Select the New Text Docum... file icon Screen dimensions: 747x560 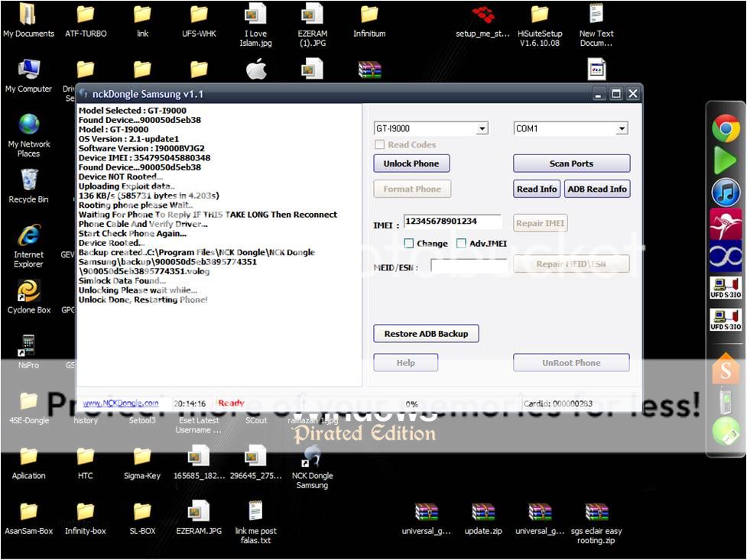596,24
